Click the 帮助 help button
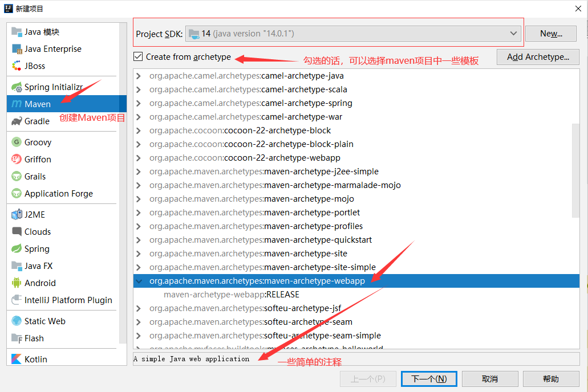 tap(551, 379)
